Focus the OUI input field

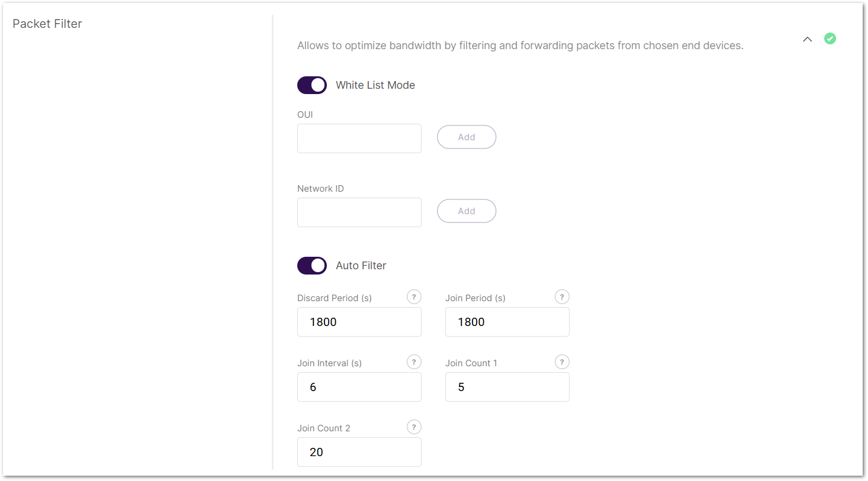pos(359,138)
